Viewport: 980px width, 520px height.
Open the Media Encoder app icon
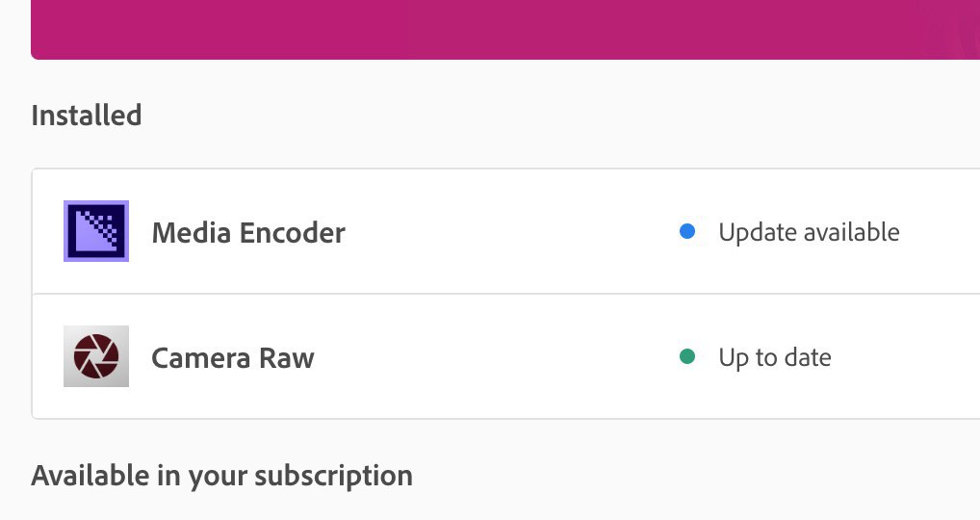point(96,231)
